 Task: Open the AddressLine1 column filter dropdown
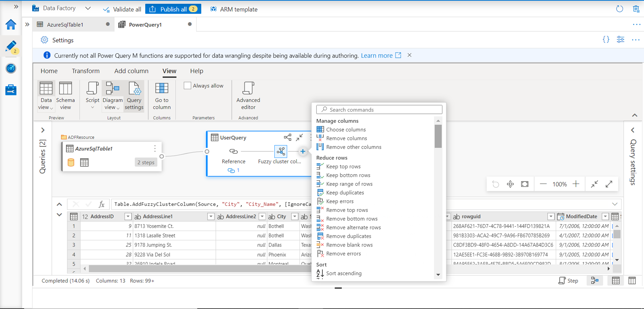211,217
